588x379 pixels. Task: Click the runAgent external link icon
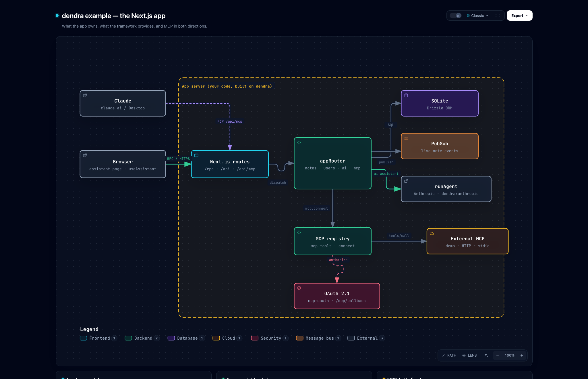click(x=406, y=181)
